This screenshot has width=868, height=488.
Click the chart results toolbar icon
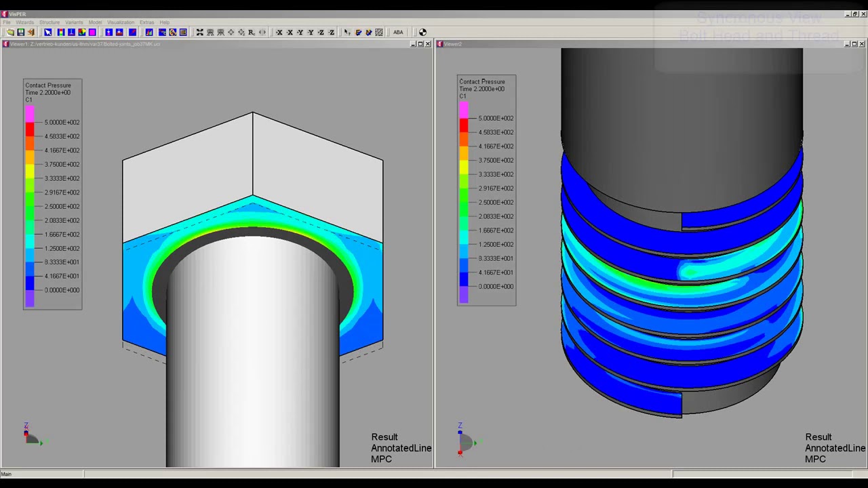[149, 32]
